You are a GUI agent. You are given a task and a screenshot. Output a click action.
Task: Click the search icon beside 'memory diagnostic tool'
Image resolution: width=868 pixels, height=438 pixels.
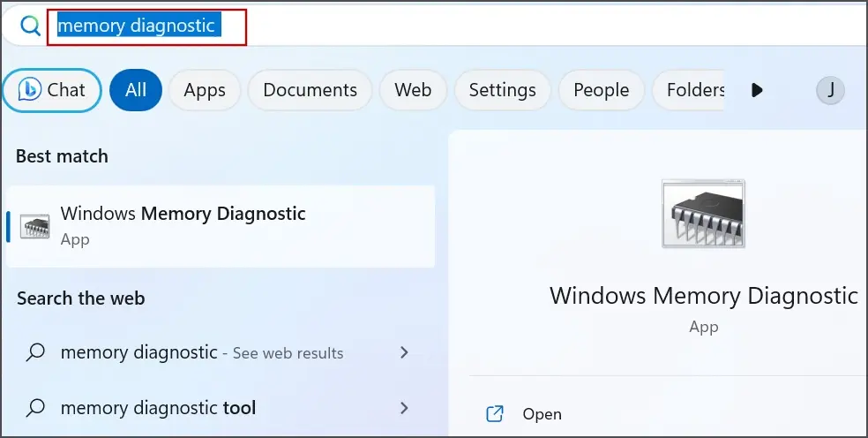[x=35, y=408]
